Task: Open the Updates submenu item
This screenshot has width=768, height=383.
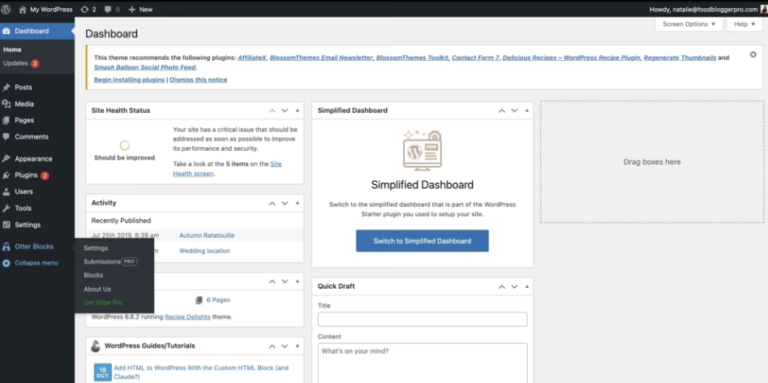Action: pos(21,64)
